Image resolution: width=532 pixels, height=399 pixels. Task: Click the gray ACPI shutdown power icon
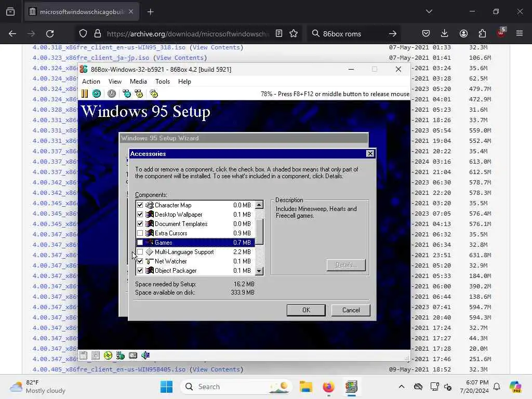click(112, 94)
